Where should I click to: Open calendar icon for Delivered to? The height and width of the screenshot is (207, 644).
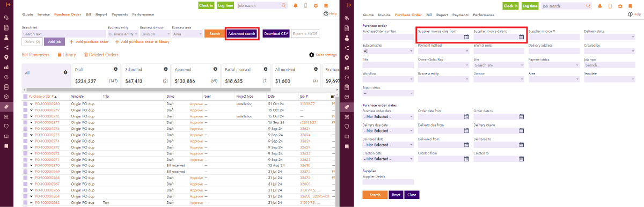click(x=521, y=145)
